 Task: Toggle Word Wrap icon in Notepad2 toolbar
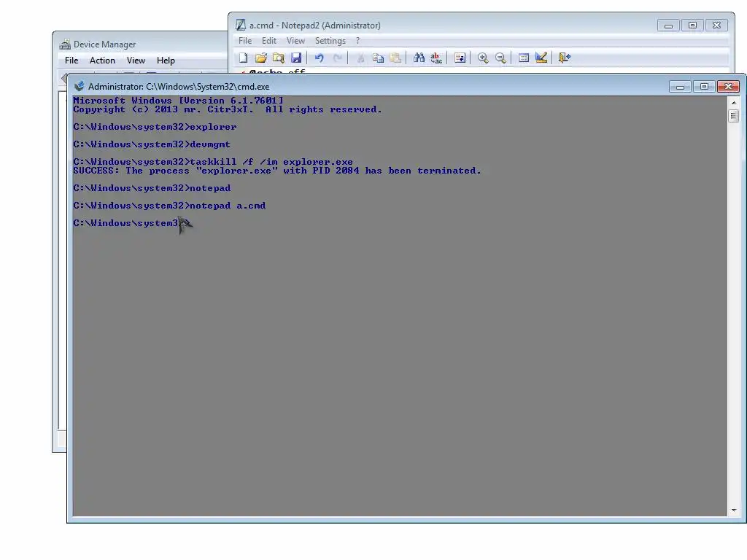click(460, 58)
